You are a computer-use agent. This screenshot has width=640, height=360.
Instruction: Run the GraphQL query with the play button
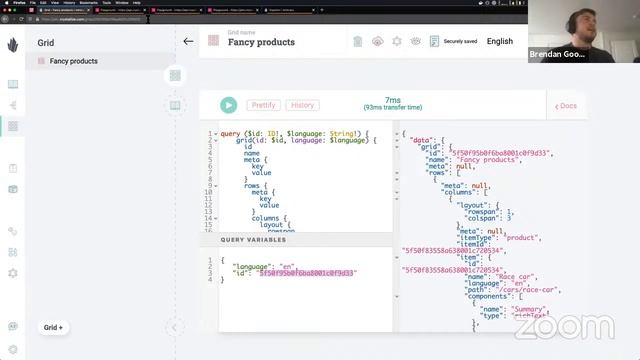(229, 105)
